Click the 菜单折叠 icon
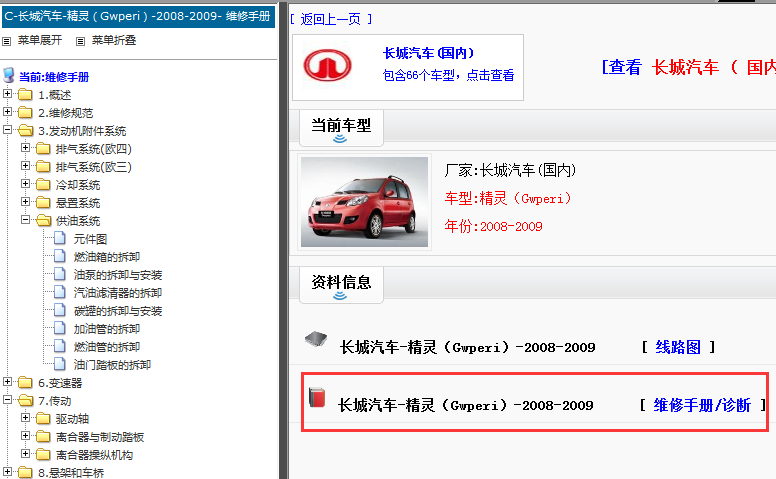This screenshot has height=479, width=776. click(80, 42)
